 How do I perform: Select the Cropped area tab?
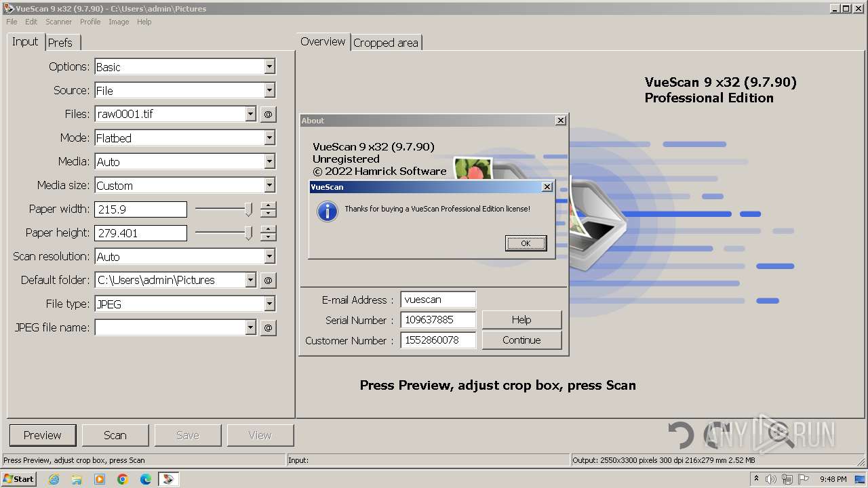386,43
